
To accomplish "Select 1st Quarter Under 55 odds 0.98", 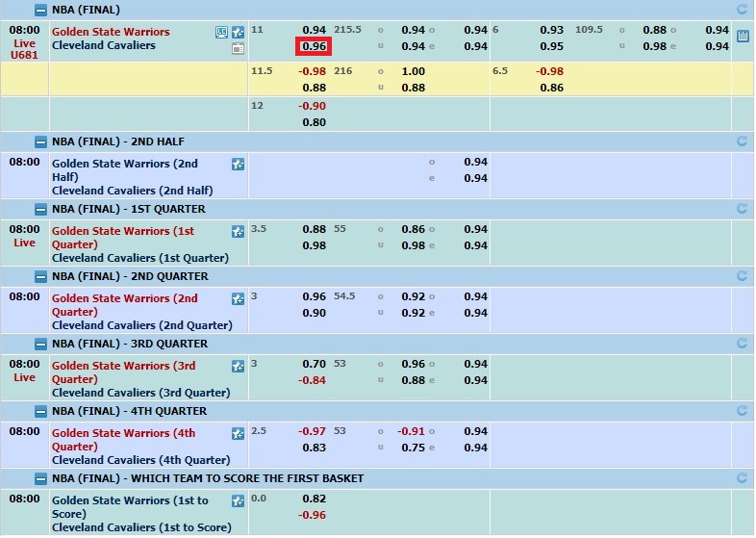I will click(413, 245).
